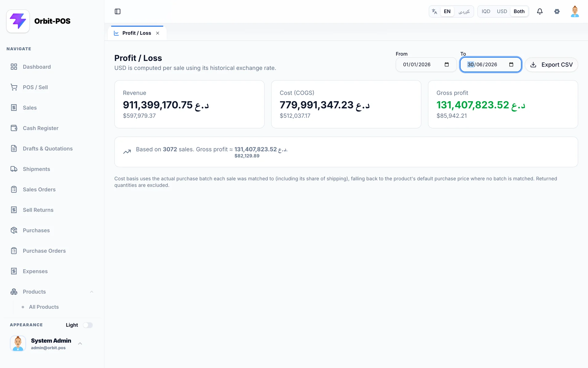Click the admin@orbit.pos email
The width and height of the screenshot is (588, 368).
48,348
